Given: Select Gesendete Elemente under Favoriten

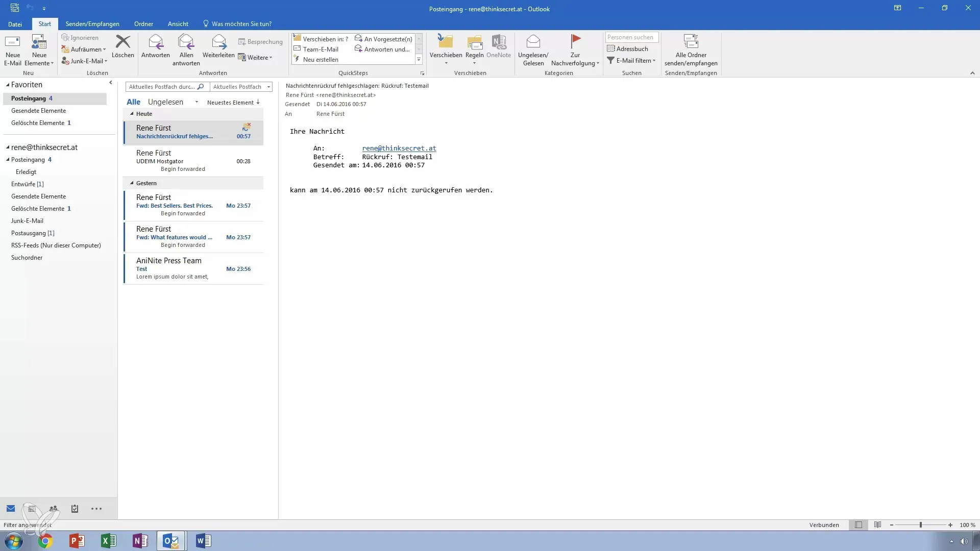Looking at the screenshot, I should [38, 111].
